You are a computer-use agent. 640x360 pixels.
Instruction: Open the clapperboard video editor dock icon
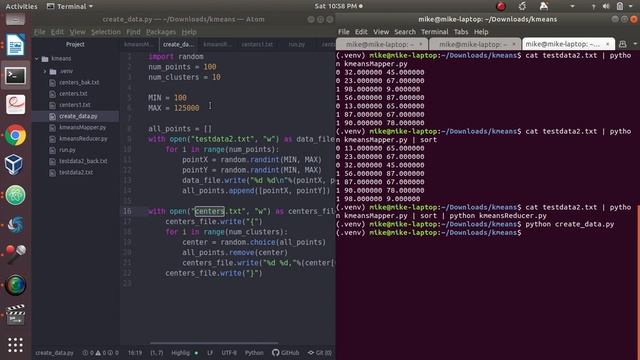16,315
